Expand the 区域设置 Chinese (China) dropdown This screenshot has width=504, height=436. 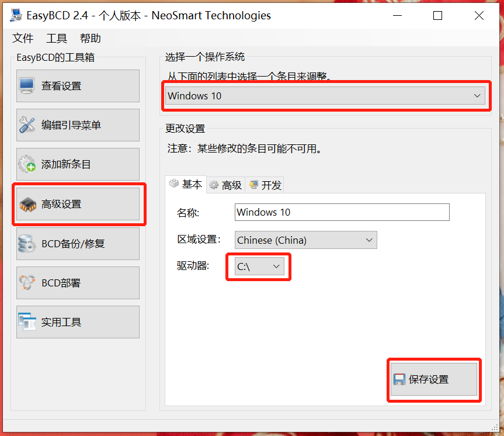coord(305,240)
